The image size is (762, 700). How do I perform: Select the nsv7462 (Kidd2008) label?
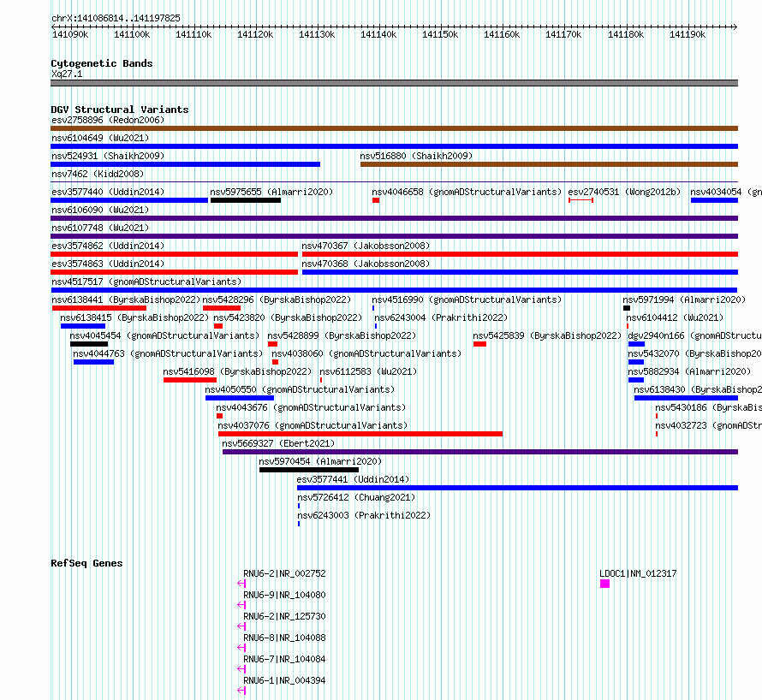98,174
